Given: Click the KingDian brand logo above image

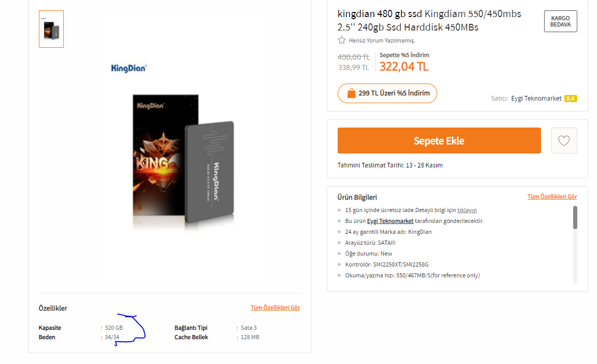Looking at the screenshot, I should [129, 68].
